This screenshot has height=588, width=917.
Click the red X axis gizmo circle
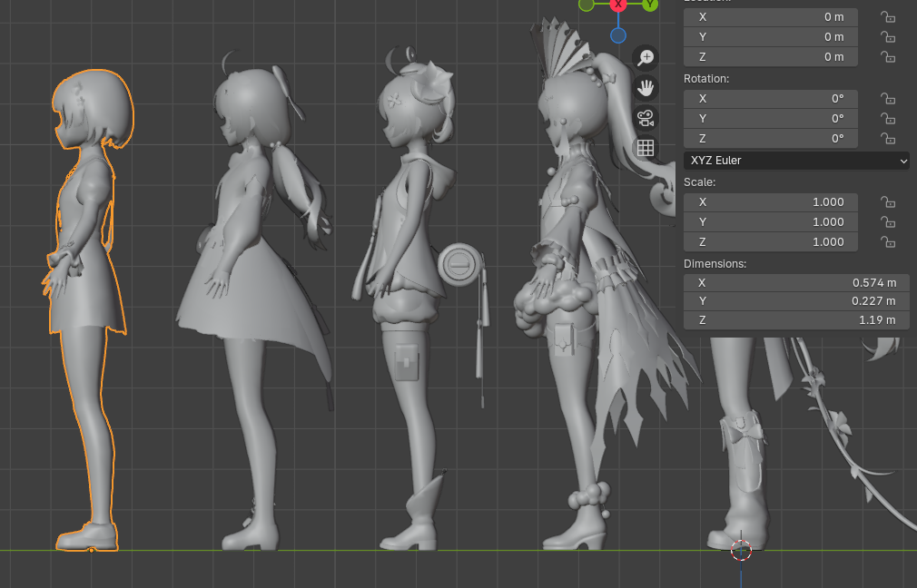[618, 5]
